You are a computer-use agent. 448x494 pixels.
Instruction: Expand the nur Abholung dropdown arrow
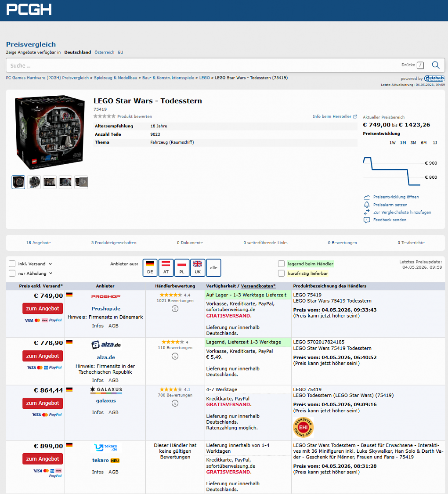51,274
